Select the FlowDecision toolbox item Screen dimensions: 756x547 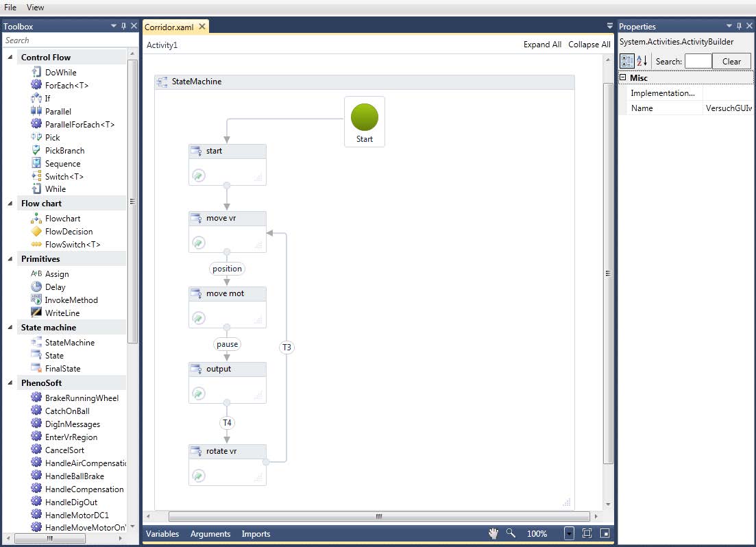[x=69, y=232]
